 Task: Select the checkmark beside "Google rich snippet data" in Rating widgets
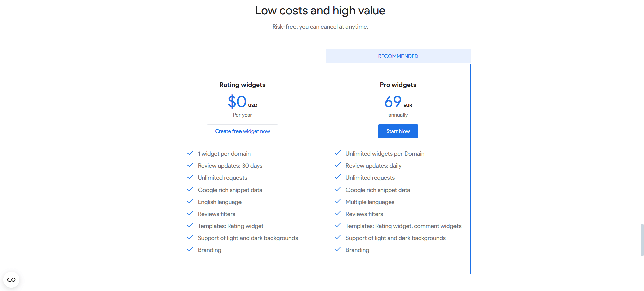190,189
